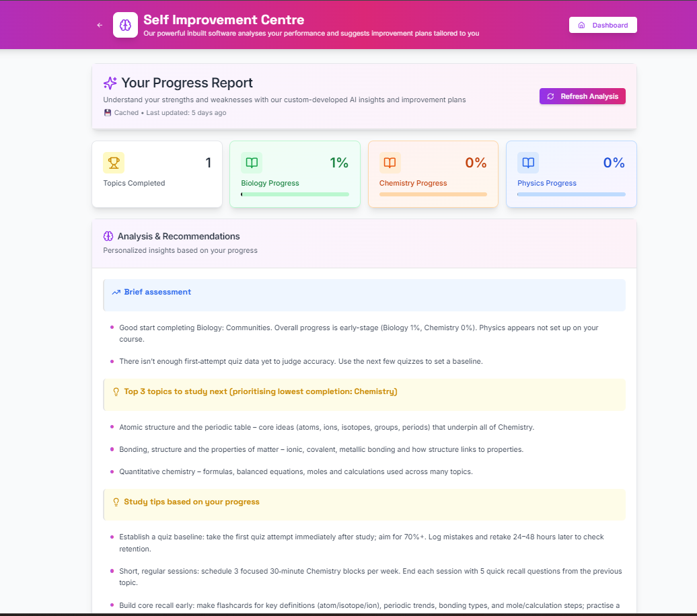The image size is (697, 616).
Task: Click the Physics 0% value
Action: 614,163
